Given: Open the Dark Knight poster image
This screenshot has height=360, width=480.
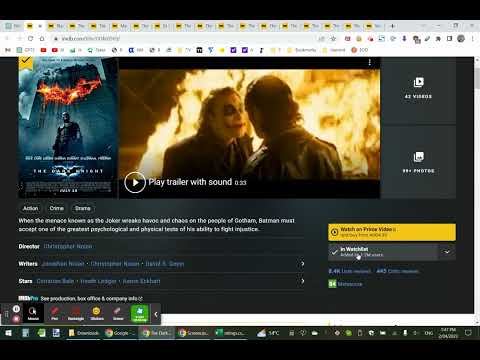Looking at the screenshot, I should pos(68,128).
